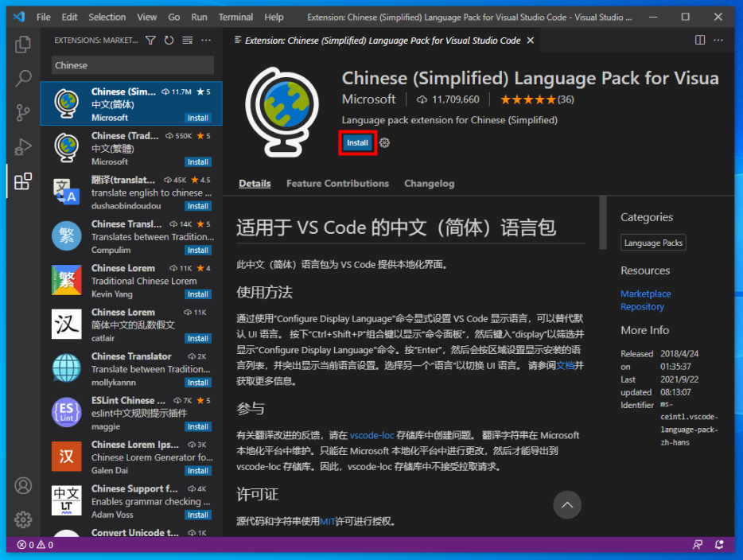This screenshot has width=743, height=560.
Task: Select Chinese Lorem Ipsum by Galen Dai
Action: pos(132,457)
